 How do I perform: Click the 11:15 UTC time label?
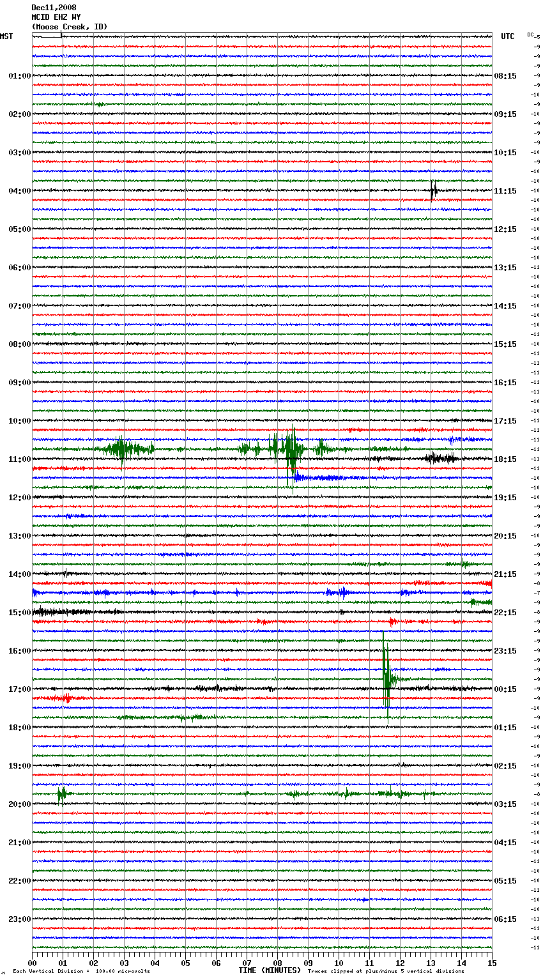(505, 191)
